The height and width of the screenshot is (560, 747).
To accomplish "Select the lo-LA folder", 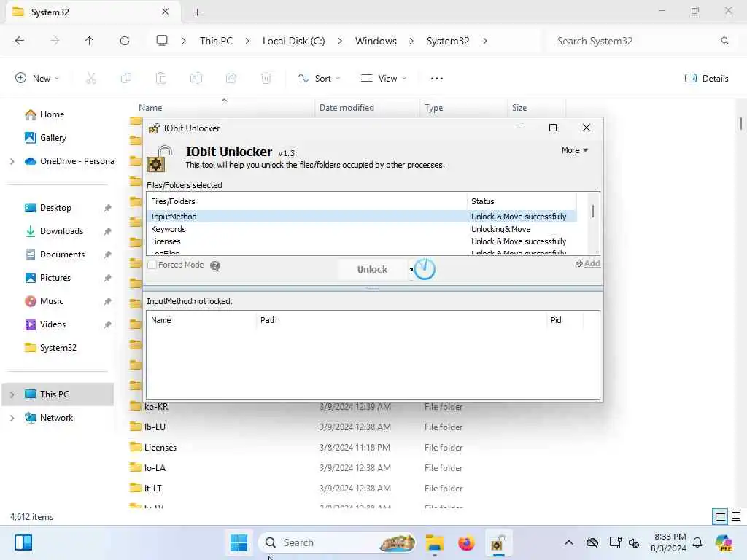I will click(x=155, y=468).
